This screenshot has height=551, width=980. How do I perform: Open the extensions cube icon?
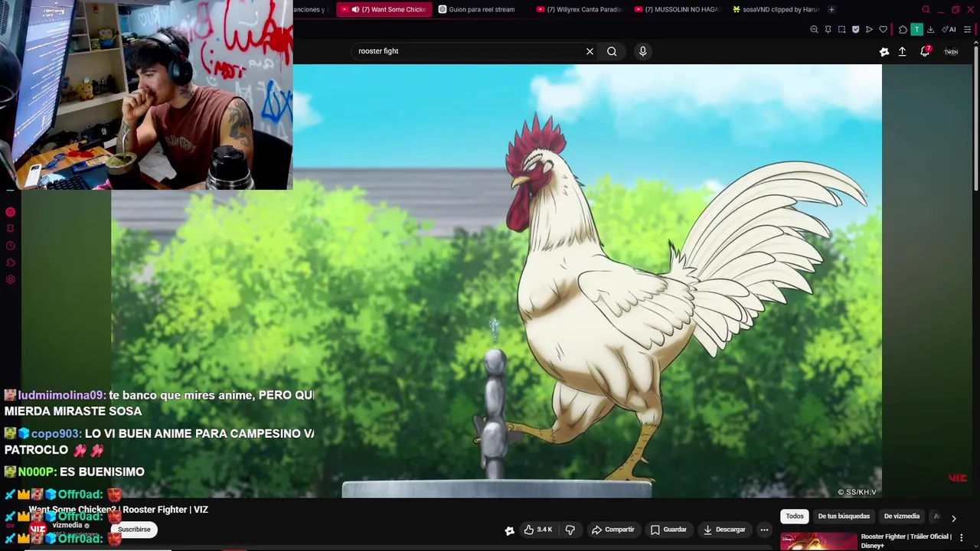tap(903, 29)
